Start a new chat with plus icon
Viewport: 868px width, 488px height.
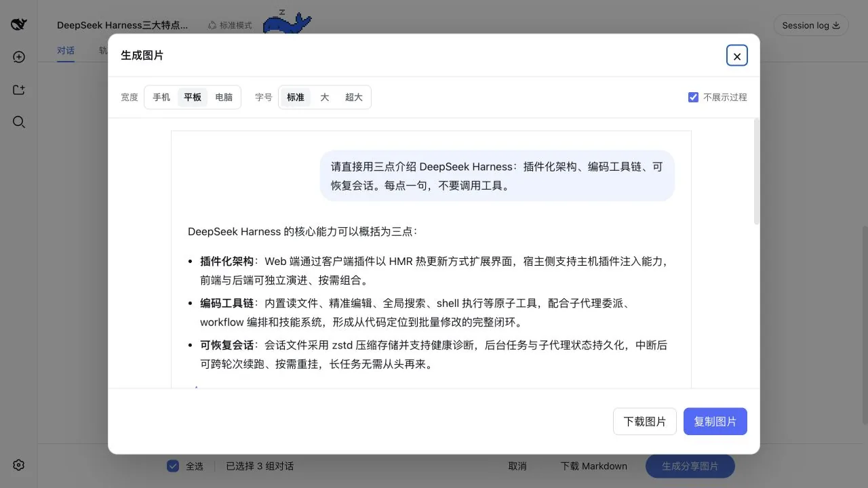pyautogui.click(x=19, y=57)
